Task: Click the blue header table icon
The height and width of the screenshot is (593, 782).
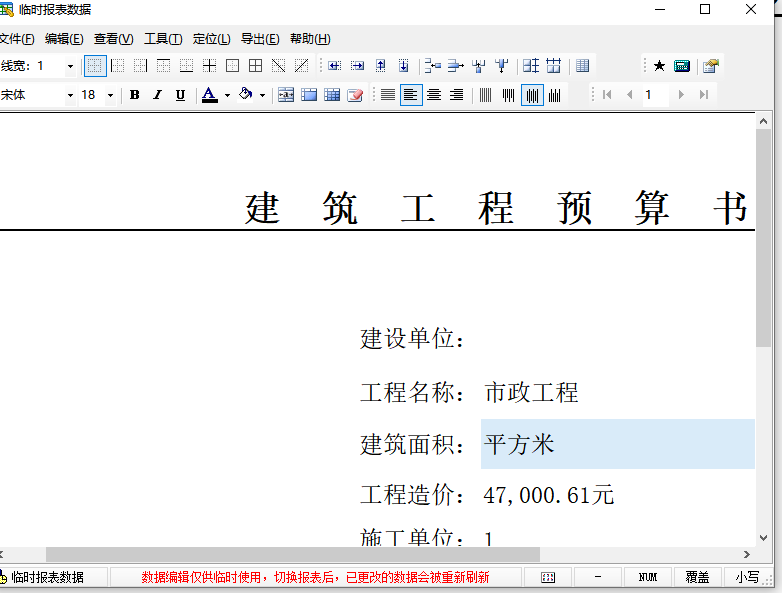Action: 309,95
